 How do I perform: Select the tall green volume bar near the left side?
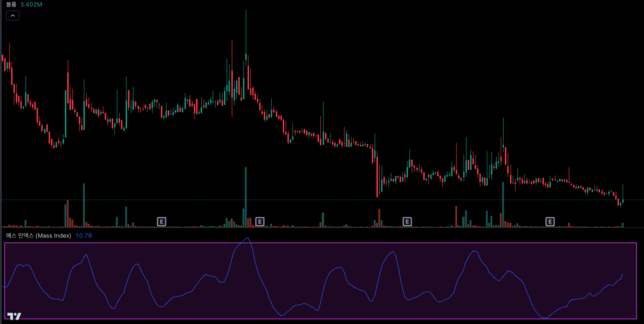click(84, 204)
